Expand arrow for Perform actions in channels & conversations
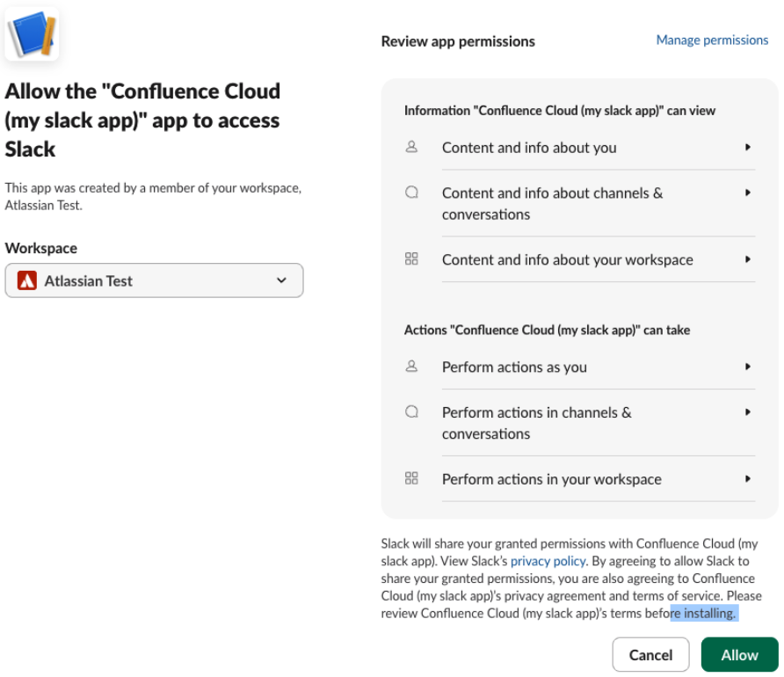 pos(748,412)
